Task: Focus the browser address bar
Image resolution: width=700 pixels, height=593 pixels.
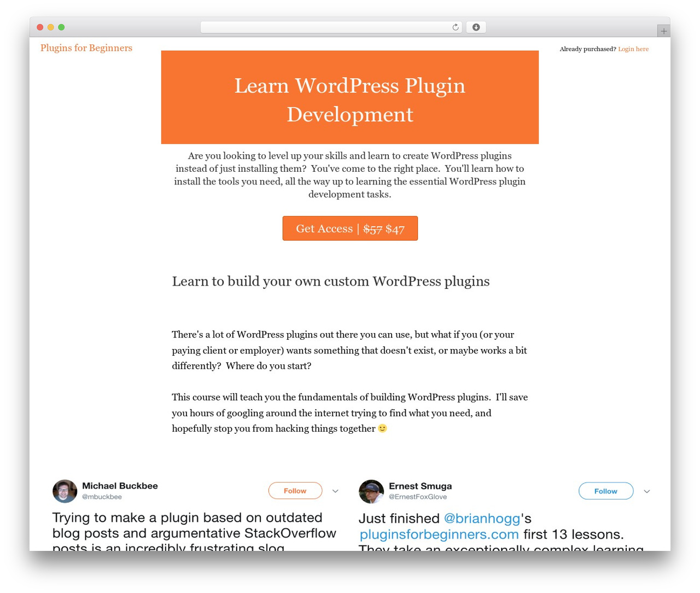Action: click(331, 27)
